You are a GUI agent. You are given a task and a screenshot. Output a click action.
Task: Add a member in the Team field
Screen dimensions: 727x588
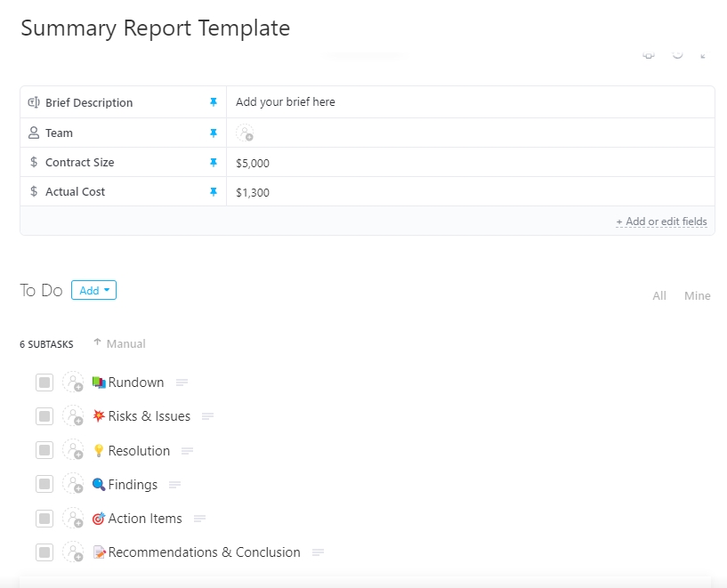(245, 133)
